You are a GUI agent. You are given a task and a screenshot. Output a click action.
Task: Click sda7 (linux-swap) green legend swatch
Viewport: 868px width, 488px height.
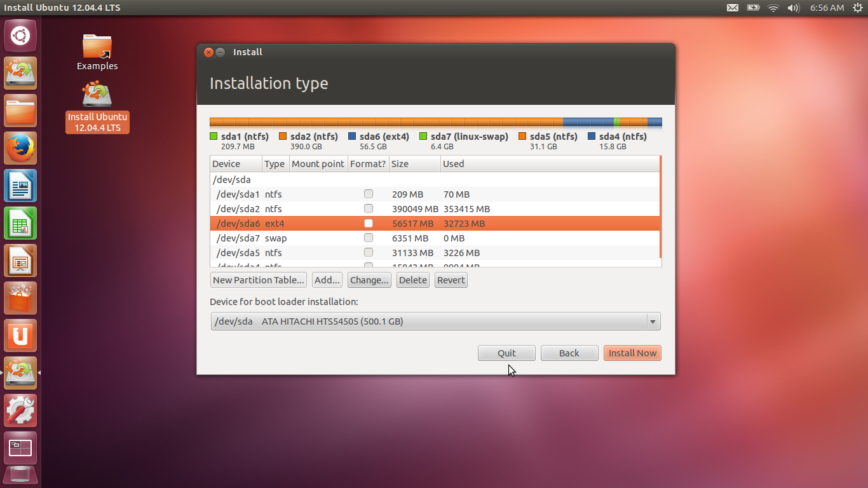(423, 136)
